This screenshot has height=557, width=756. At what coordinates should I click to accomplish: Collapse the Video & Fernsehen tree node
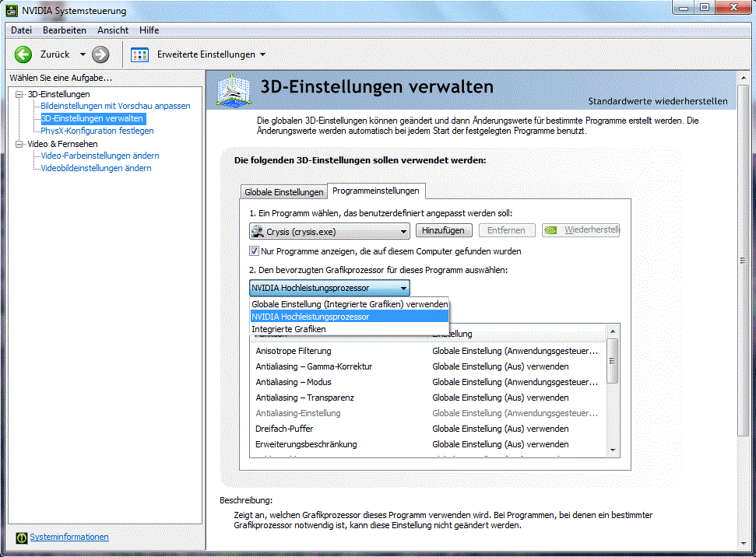click(x=19, y=144)
